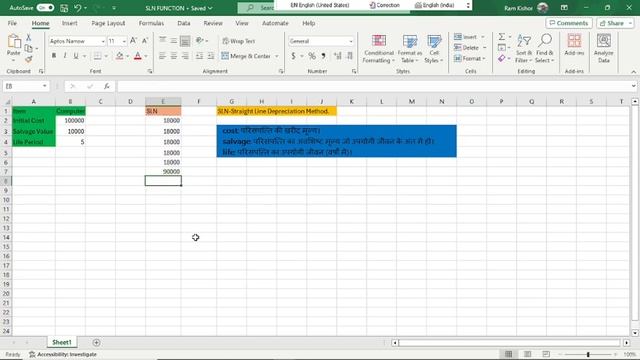Switch to Page Layout view in status bar

point(527,354)
